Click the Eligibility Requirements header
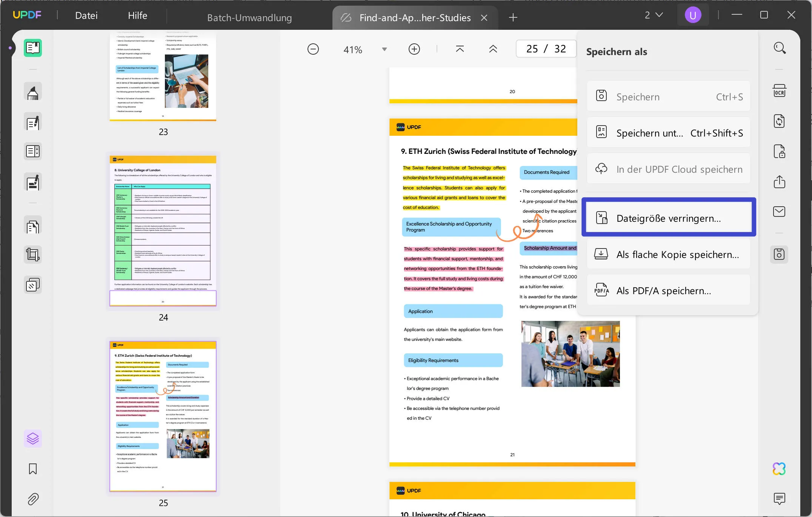The width and height of the screenshot is (812, 517). (x=453, y=360)
